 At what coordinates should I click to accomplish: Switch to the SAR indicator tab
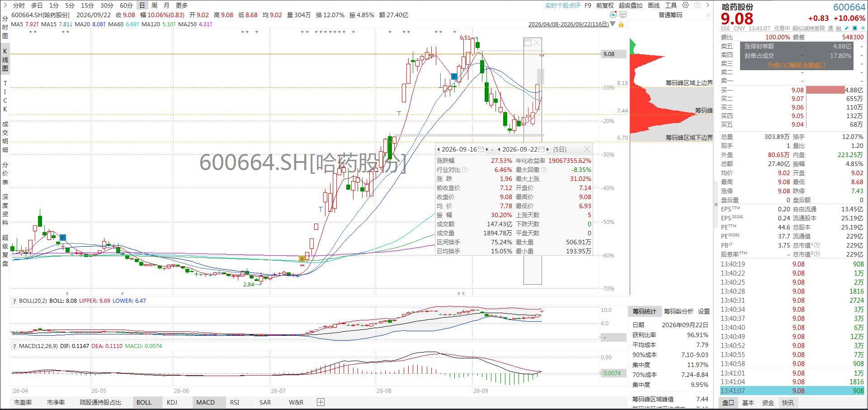(265, 402)
